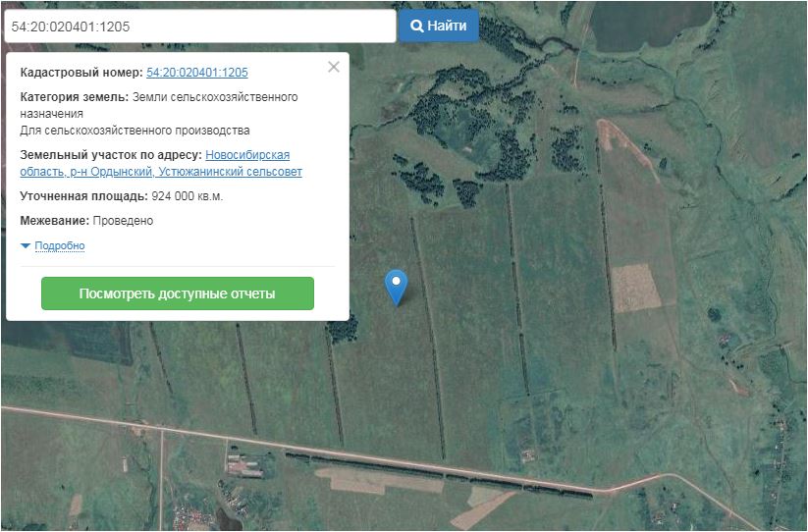Image resolution: width=808 pixels, height=532 pixels.
Task: Click the Кадастровый номер label
Action: [x=81, y=72]
